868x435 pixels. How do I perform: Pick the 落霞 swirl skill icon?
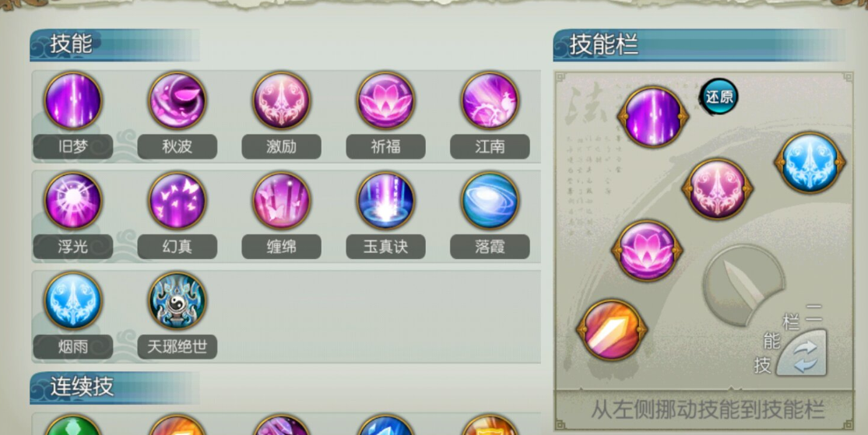tap(490, 200)
